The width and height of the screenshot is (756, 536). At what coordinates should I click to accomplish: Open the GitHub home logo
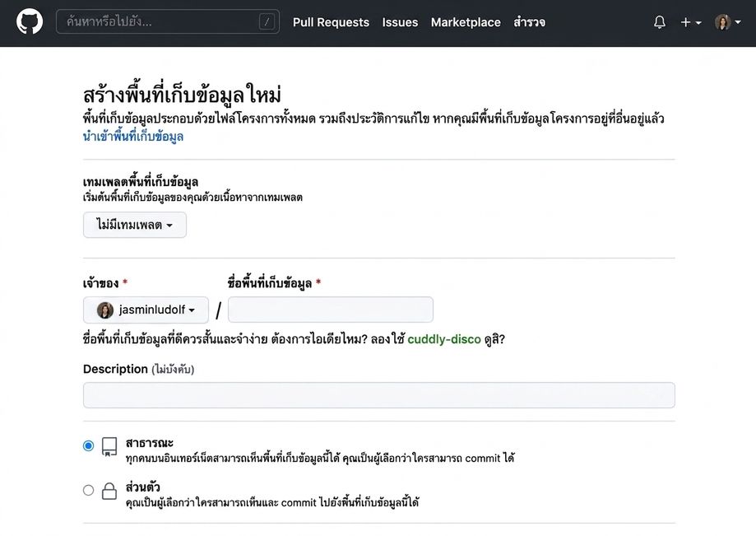(30, 22)
